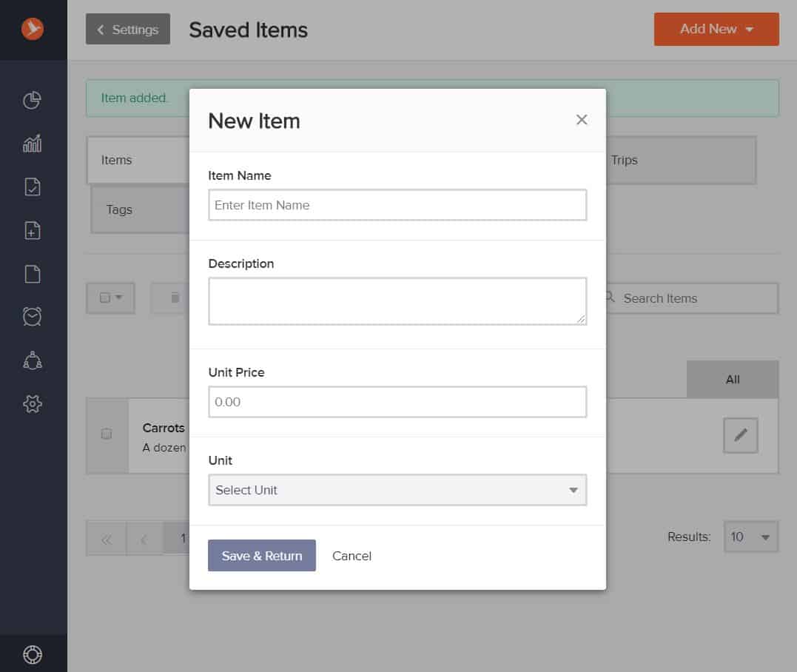
Task: Click the trash delete icon
Action: point(175,298)
